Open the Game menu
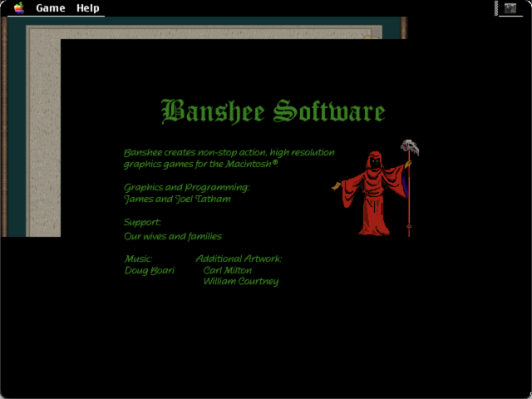532x399 pixels. 51,7
